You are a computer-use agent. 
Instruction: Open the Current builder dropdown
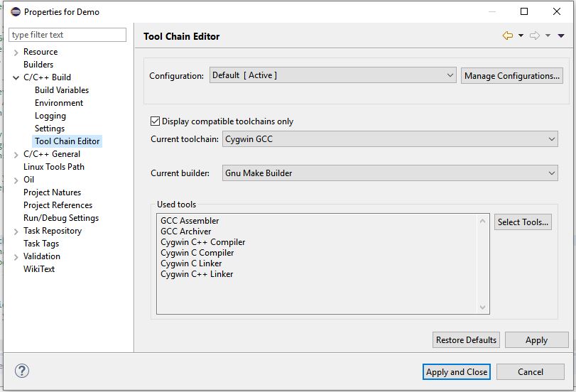(390, 173)
